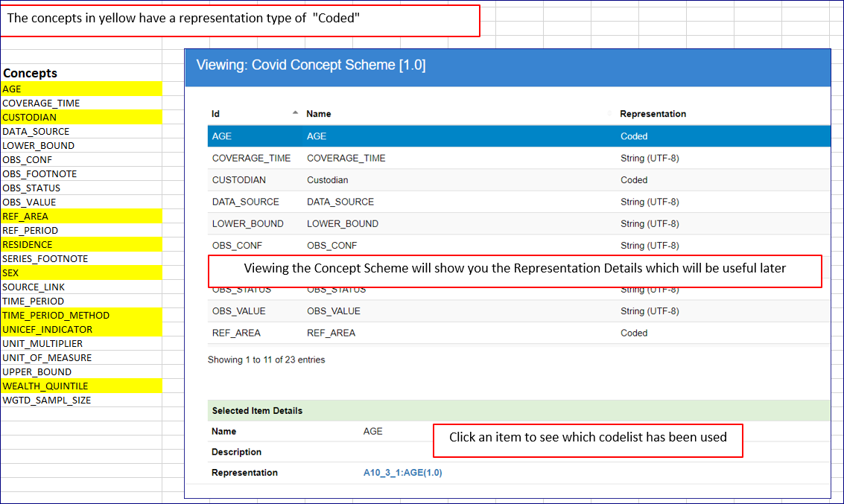Select the highlighted AGE row in the table
This screenshot has width=844, height=504.
tap(447, 136)
